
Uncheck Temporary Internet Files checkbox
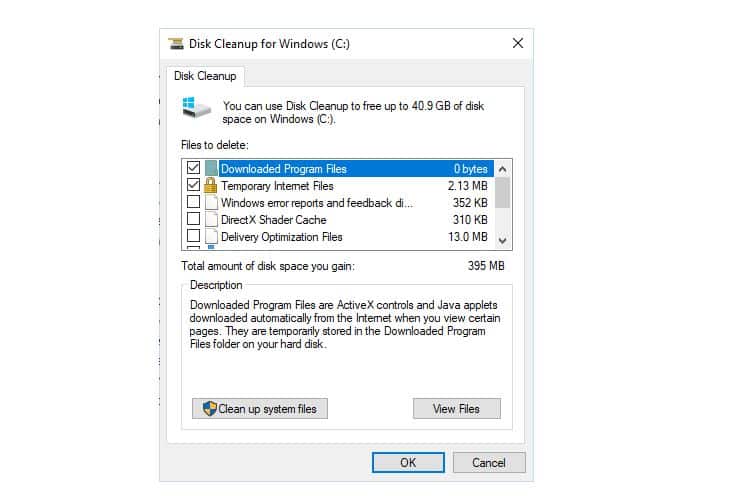[x=193, y=184]
